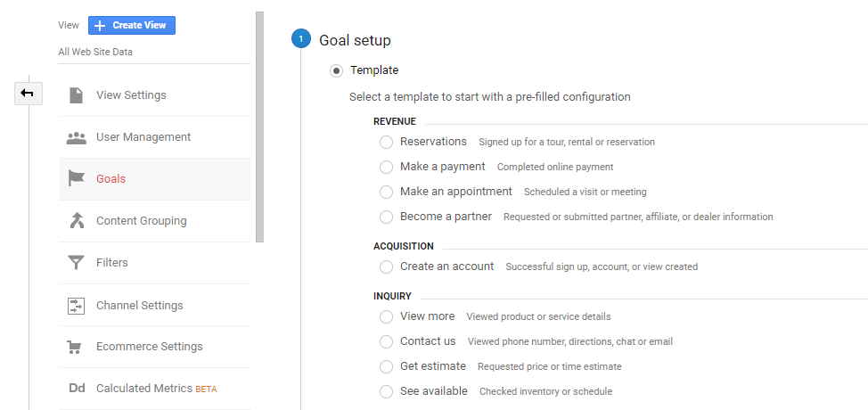
Task: Click the Filters funnel icon
Action: [x=77, y=263]
